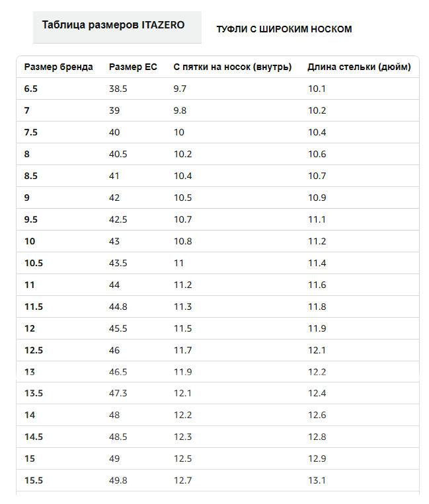Image resolution: width=429 pixels, height=504 pixels.
Task: Click the С пятки на носок header
Action: (233, 67)
